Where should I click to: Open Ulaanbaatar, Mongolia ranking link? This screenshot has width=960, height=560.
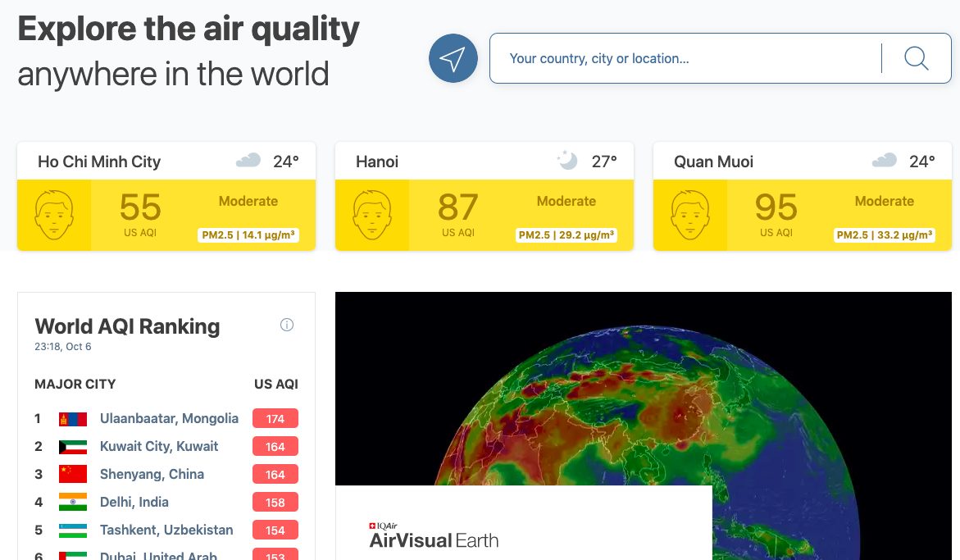click(169, 419)
